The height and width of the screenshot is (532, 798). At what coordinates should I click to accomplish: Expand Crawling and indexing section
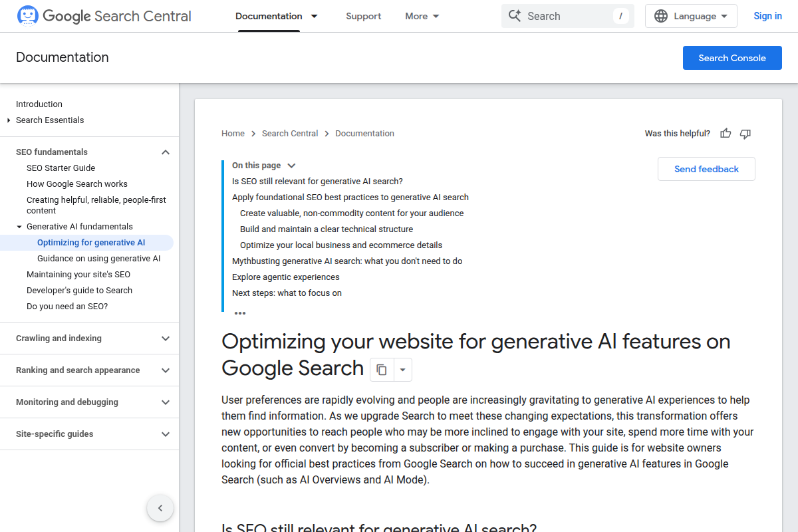tap(166, 338)
